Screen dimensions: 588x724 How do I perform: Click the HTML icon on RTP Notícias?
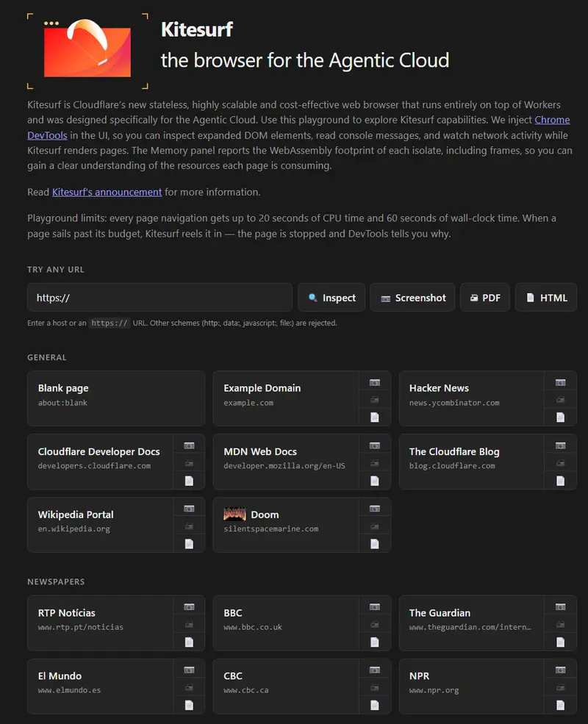189,642
